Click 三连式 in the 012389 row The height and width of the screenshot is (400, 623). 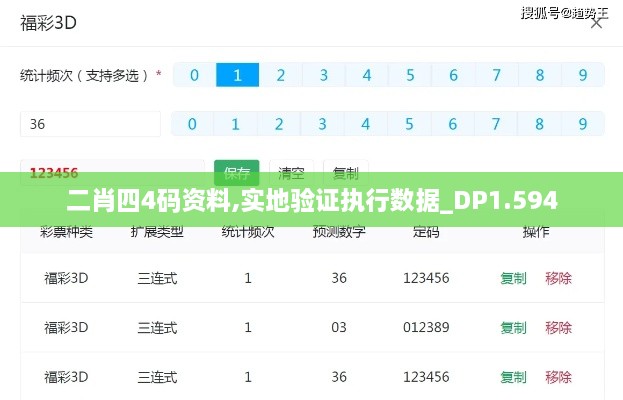tap(157, 328)
